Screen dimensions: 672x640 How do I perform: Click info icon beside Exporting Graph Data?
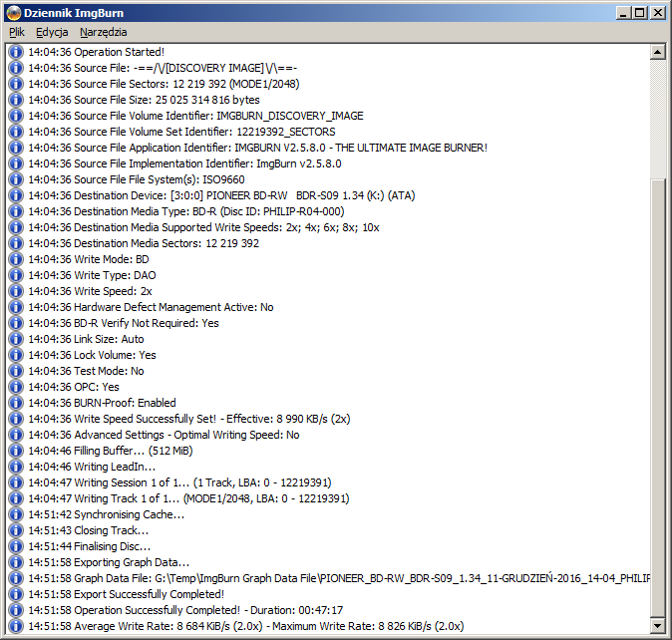tap(15, 562)
